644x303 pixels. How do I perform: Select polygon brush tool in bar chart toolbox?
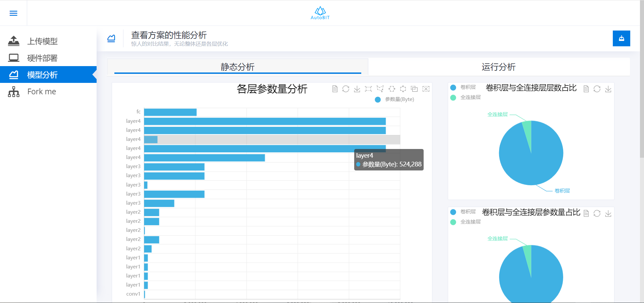click(380, 89)
